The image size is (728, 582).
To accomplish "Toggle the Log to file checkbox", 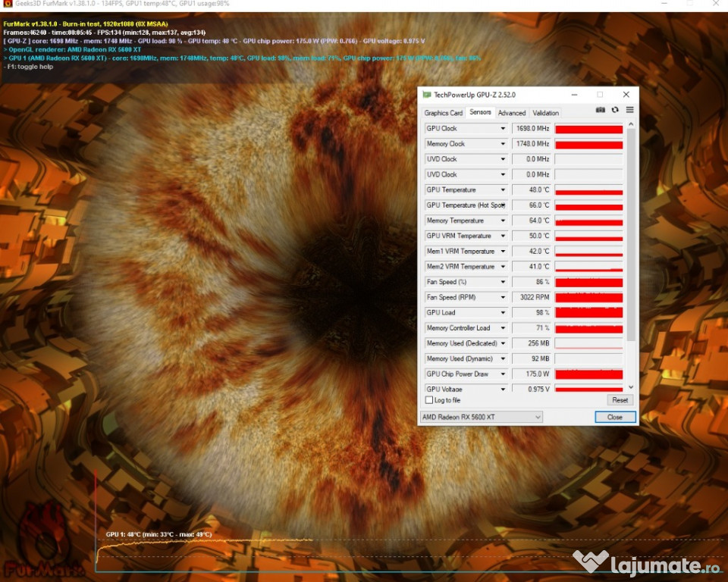I will (x=429, y=400).
